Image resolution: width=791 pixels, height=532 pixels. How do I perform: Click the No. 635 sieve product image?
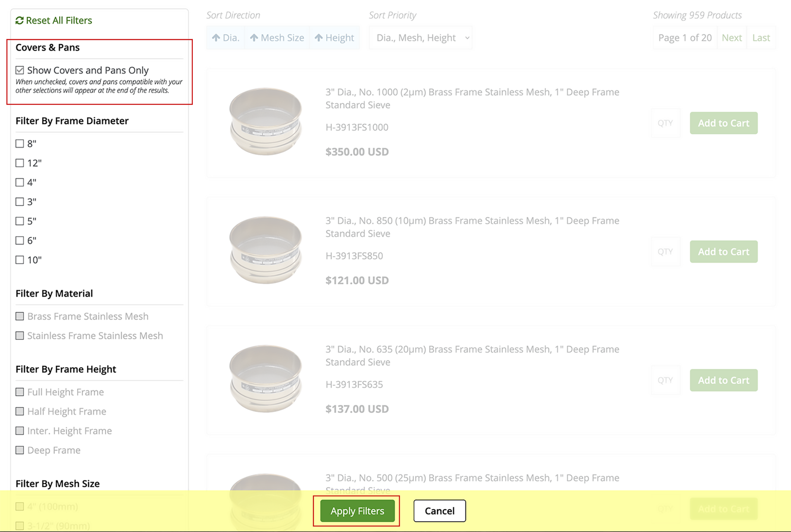tap(266, 379)
